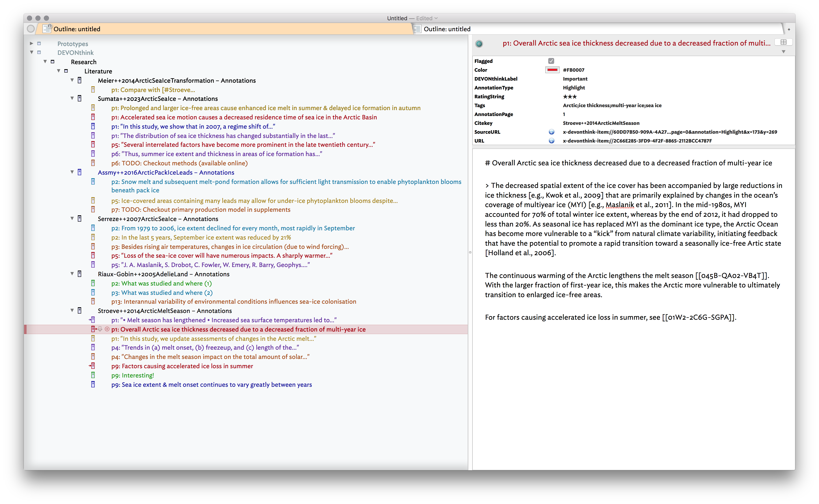This screenshot has height=504, width=819.
Task: Expand the Prototypes container
Action: click(31, 43)
